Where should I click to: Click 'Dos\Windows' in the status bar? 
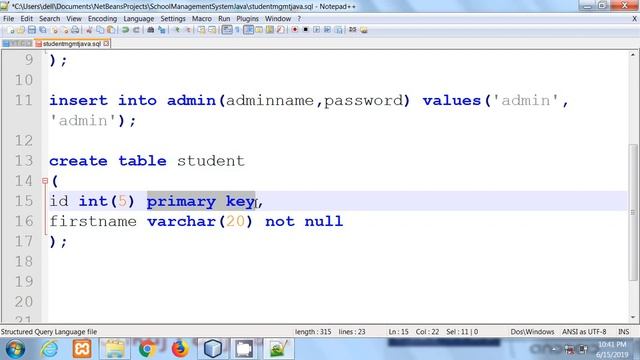(x=532, y=332)
